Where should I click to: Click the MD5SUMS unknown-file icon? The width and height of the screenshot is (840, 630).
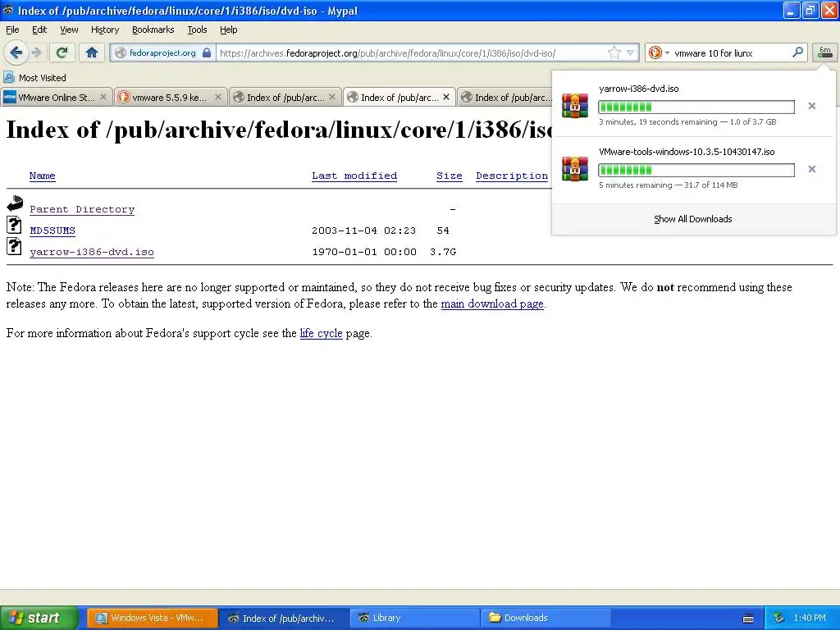point(14,225)
